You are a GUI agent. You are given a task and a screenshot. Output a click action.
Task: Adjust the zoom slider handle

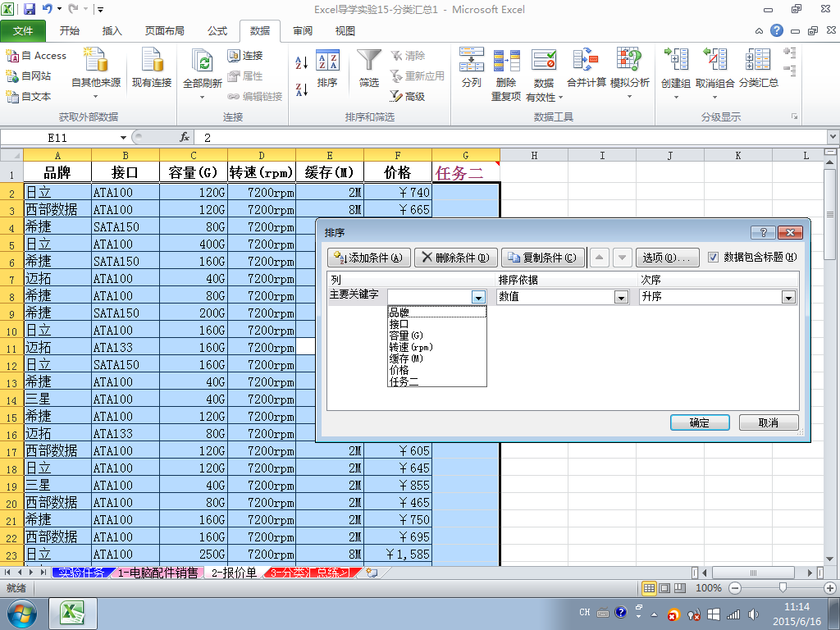tap(783, 587)
